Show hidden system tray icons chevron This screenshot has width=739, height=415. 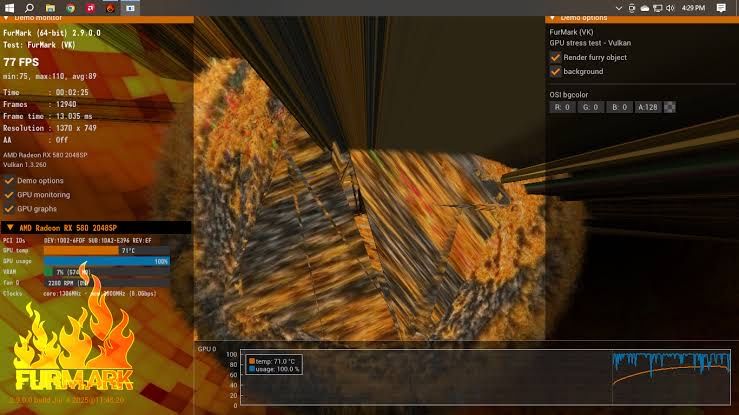[x=619, y=8]
